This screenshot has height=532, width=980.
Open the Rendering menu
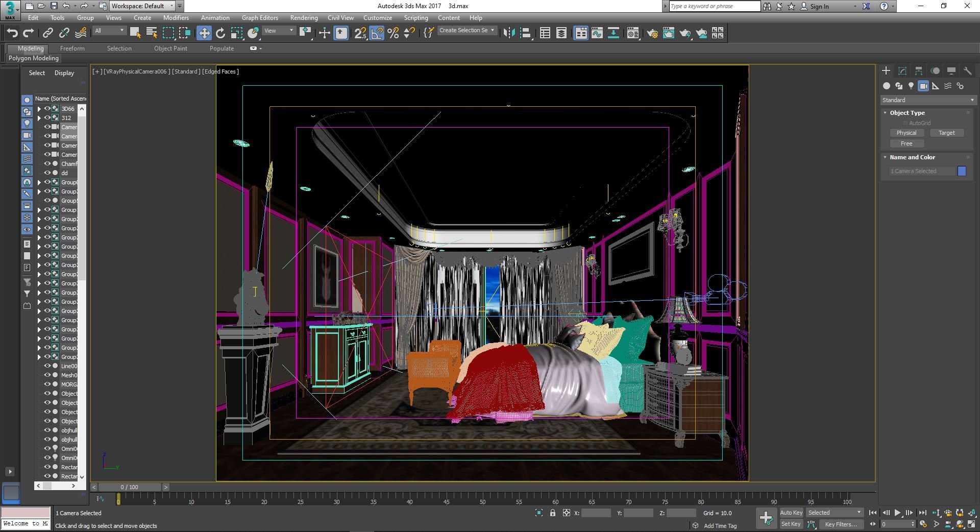click(304, 18)
